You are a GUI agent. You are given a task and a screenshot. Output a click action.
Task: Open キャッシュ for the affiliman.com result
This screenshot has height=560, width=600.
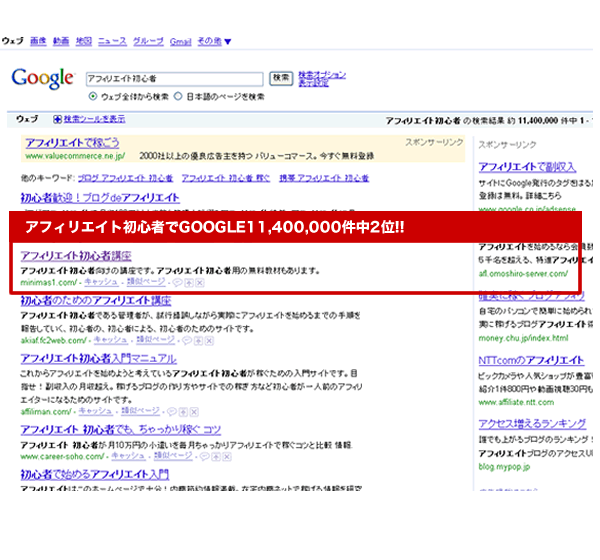pyautogui.click(x=95, y=411)
